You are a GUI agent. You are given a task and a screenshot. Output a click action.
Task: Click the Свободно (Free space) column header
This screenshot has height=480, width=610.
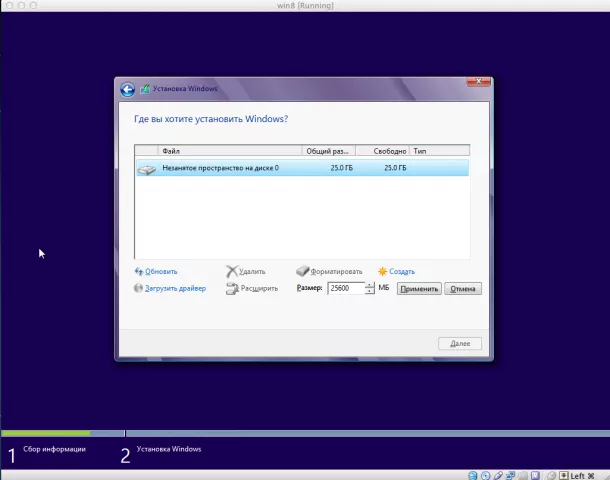pyautogui.click(x=382, y=151)
